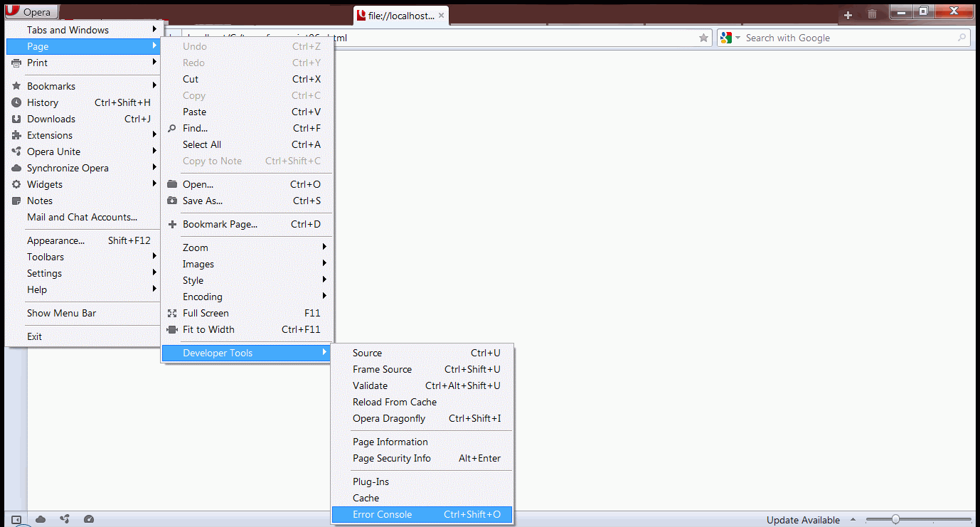Click the Opera menu button
Viewport: 980px width, 527px height.
(x=31, y=12)
